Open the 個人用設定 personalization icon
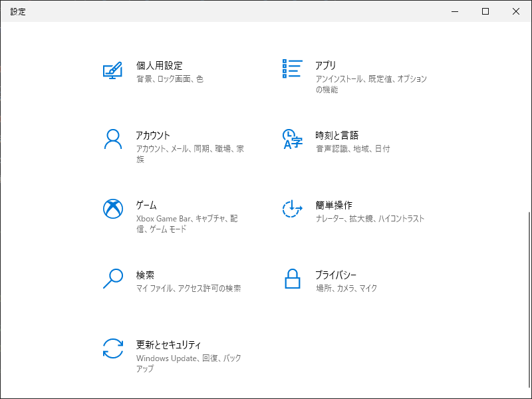 pyautogui.click(x=112, y=70)
